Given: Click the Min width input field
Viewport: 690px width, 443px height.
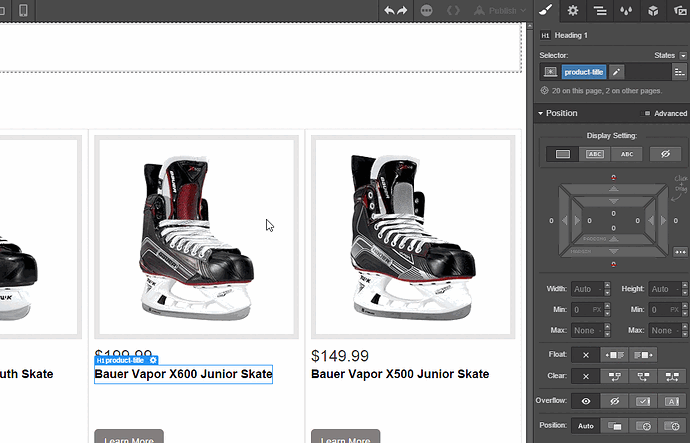Looking at the screenshot, I should pyautogui.click(x=587, y=310).
